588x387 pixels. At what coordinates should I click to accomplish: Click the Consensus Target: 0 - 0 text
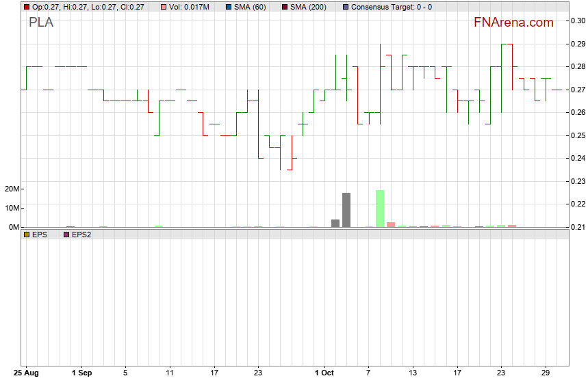click(392, 7)
